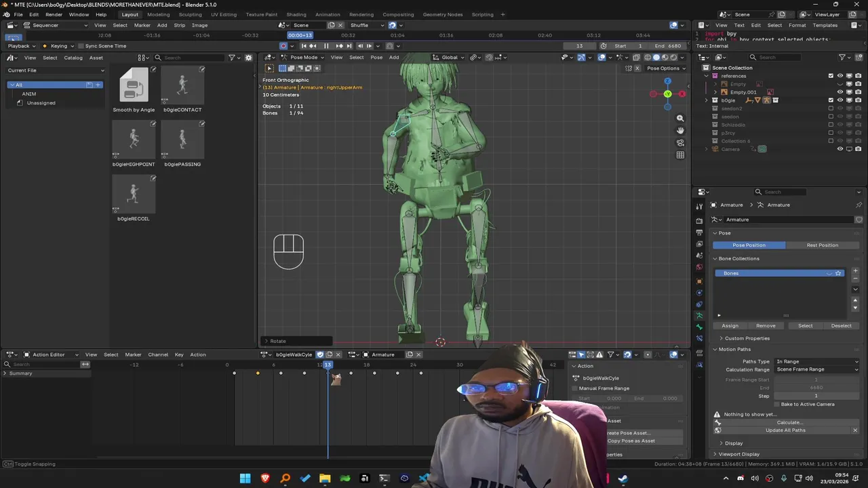
Task: Select the b0gieRECOIL pose asset
Action: [x=134, y=199]
